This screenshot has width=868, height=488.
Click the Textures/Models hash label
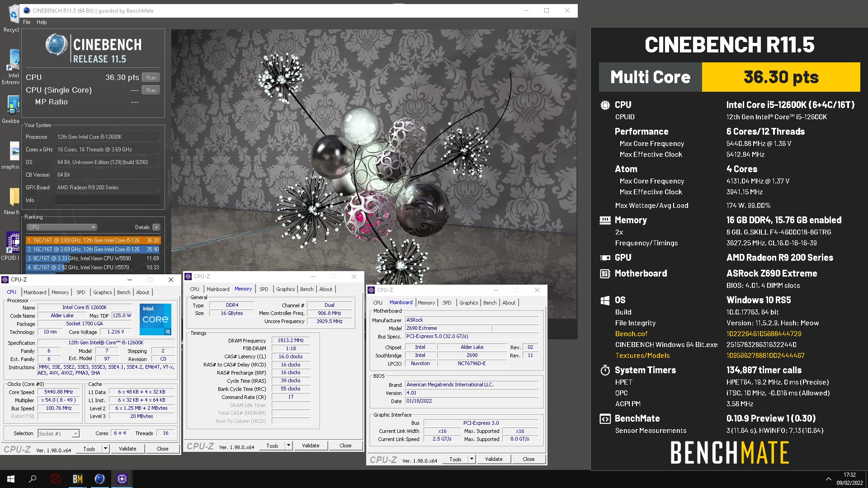pos(642,356)
